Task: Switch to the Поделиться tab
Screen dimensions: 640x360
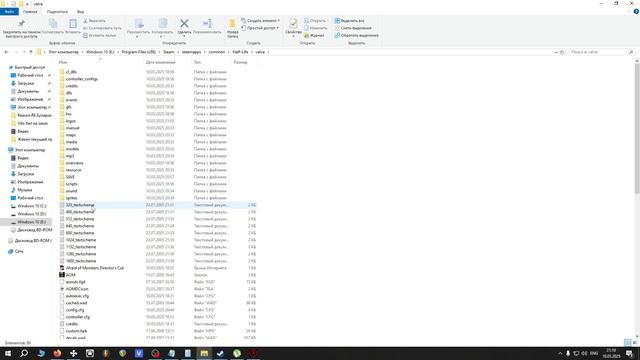Action: tap(57, 12)
